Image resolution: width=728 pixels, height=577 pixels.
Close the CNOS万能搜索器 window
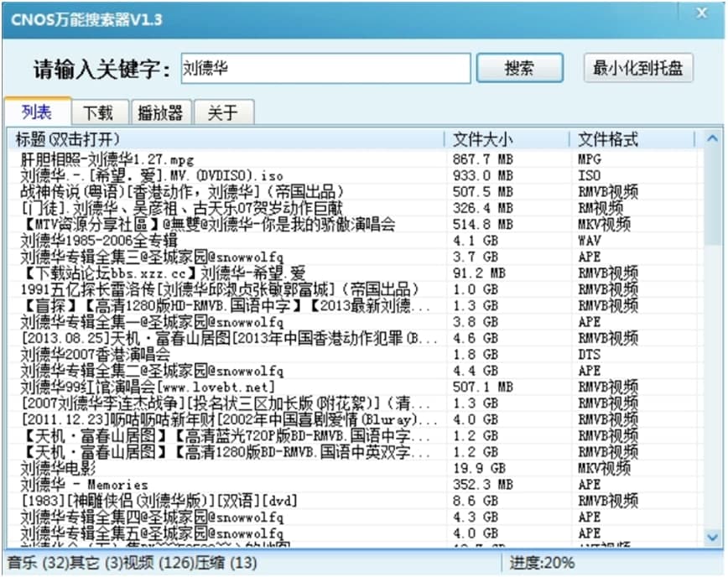tap(702, 13)
